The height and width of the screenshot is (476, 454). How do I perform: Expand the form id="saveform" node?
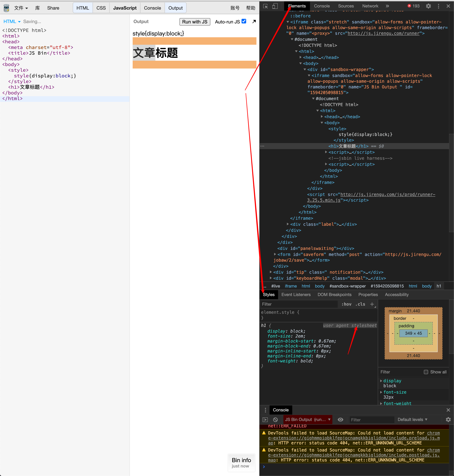tap(275, 254)
